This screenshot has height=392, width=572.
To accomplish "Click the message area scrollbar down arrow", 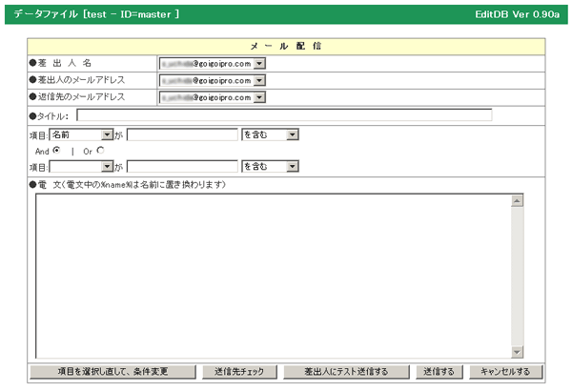I will [517, 352].
